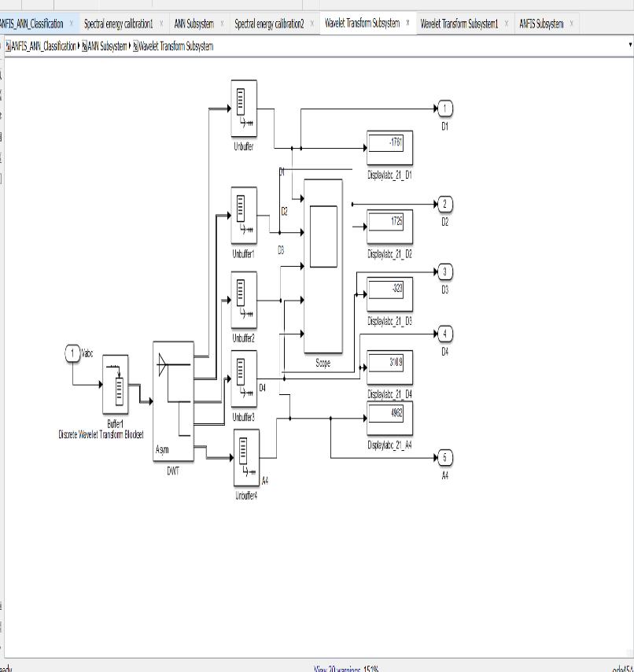
Task: Close Spectral energy calibration1 tab
Action: (x=161, y=24)
